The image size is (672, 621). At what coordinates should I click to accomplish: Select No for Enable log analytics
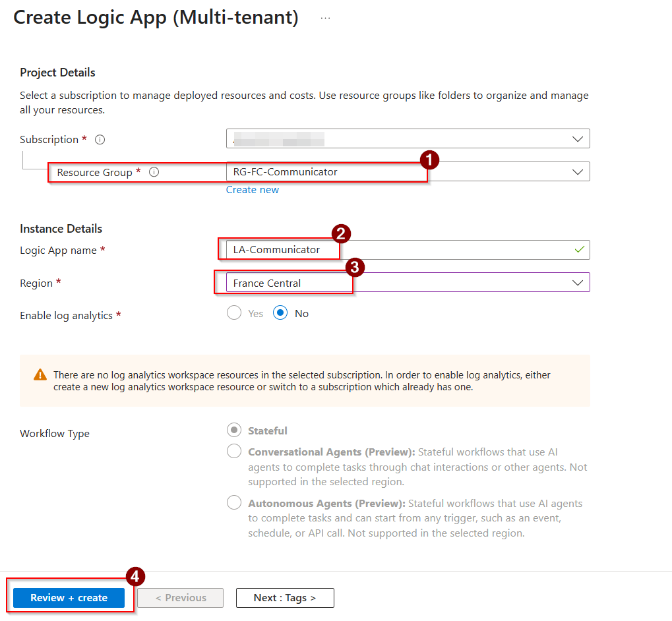[x=280, y=314]
